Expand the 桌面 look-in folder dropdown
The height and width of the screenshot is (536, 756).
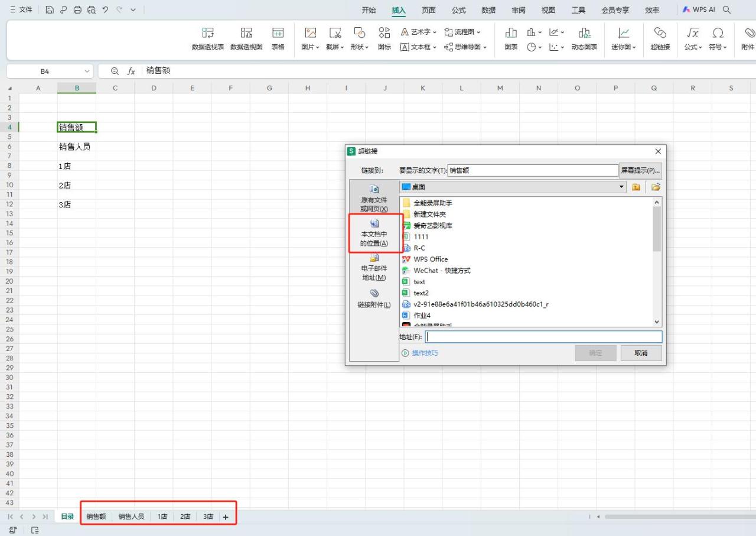pos(621,187)
